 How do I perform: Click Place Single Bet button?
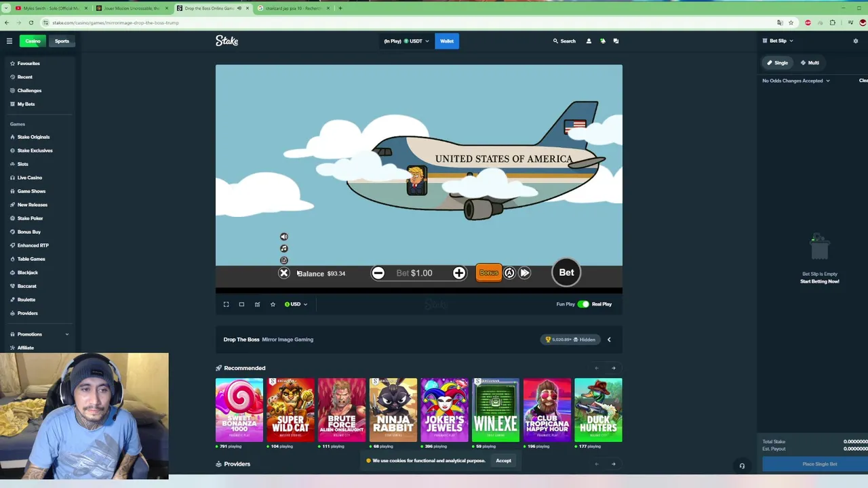pos(820,464)
